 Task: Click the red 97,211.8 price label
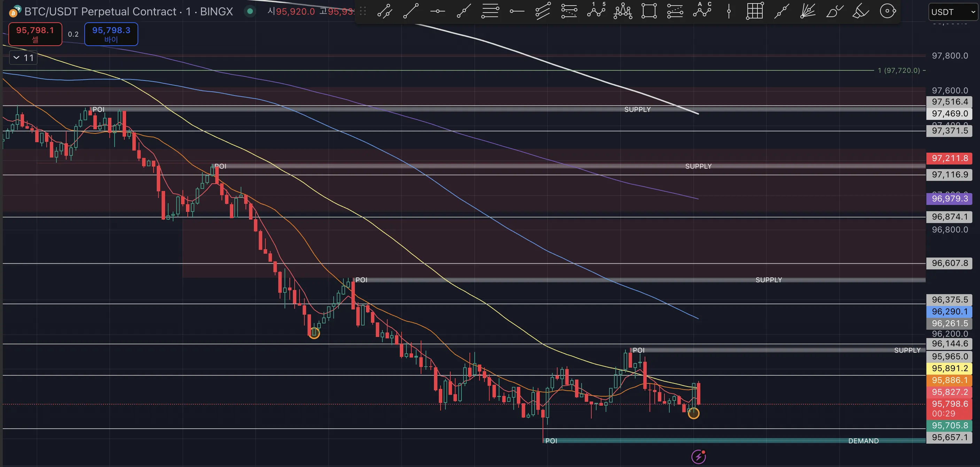click(x=949, y=158)
